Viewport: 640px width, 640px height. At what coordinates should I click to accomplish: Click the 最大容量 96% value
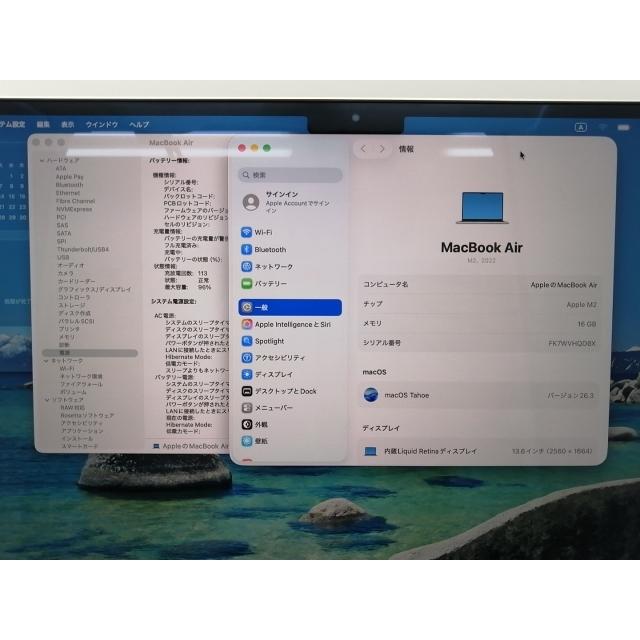tap(204, 287)
